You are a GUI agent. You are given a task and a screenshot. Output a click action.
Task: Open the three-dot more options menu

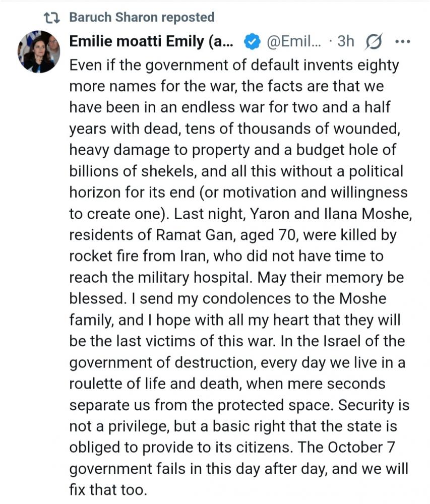(x=403, y=42)
